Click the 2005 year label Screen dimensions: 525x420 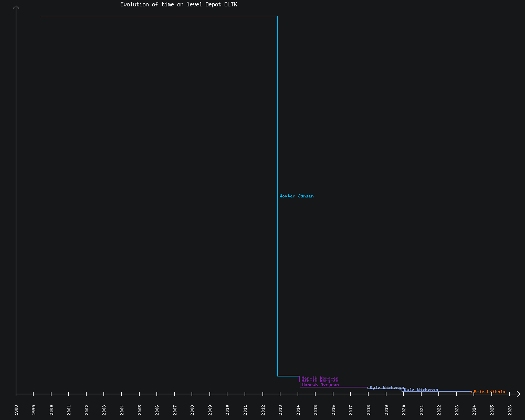pyautogui.click(x=140, y=410)
